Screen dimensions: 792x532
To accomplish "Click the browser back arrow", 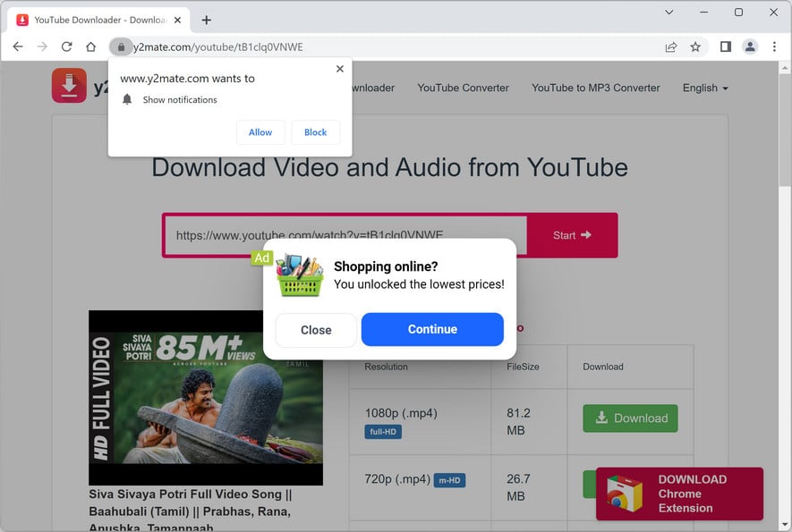I will tap(18, 46).
